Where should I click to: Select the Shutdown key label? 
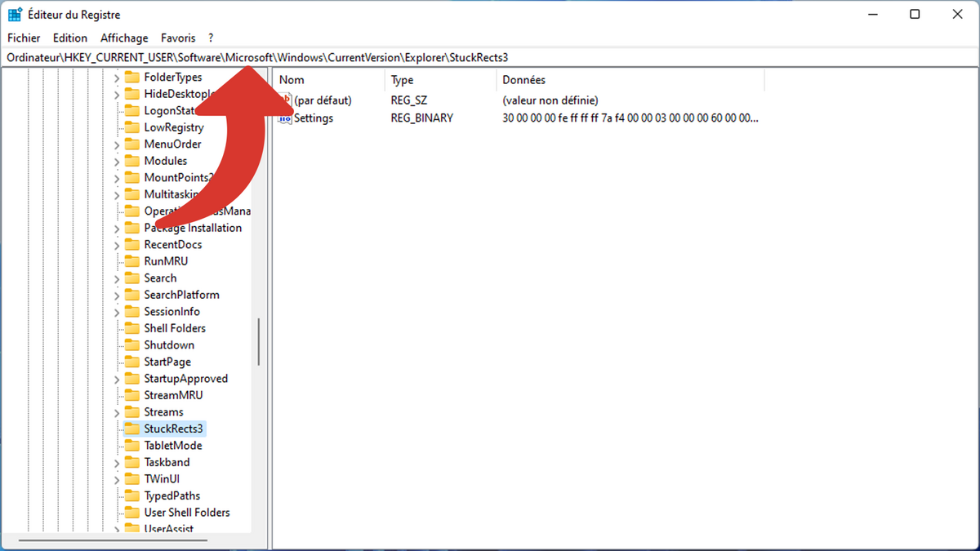click(x=169, y=345)
